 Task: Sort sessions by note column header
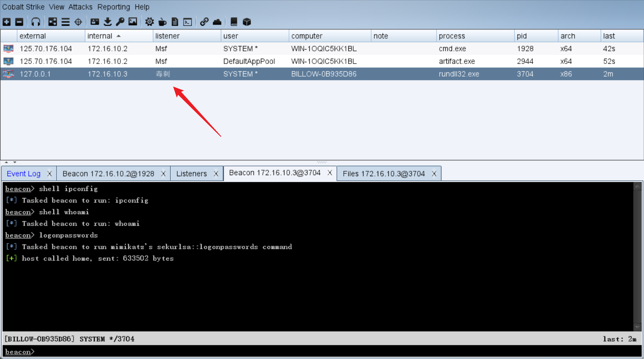click(x=403, y=36)
